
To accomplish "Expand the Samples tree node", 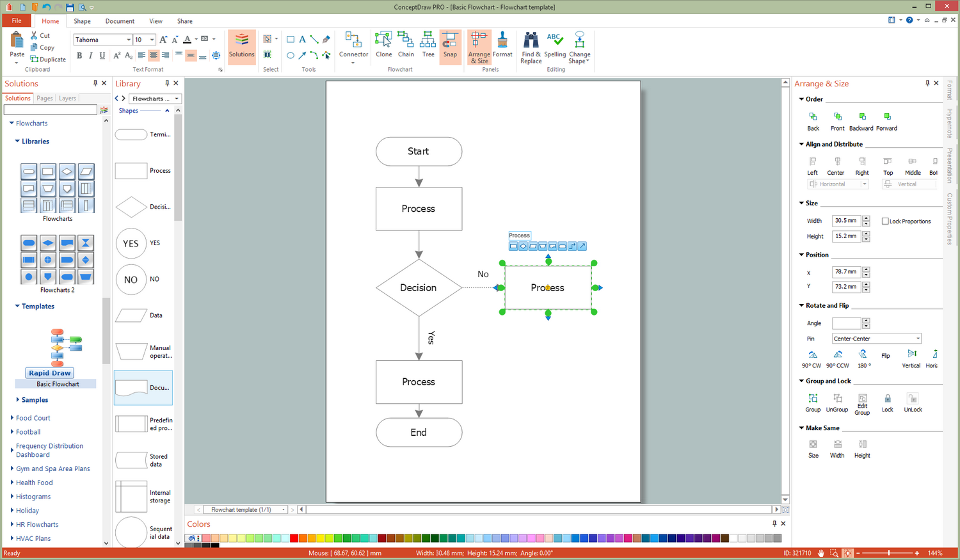I will [x=17, y=400].
